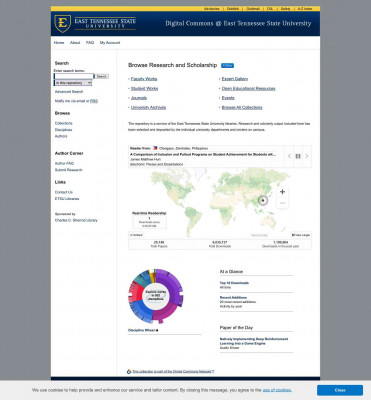This screenshot has height=400, width=371.
Task: Open ETSU Libraries link
Action: coord(67,199)
